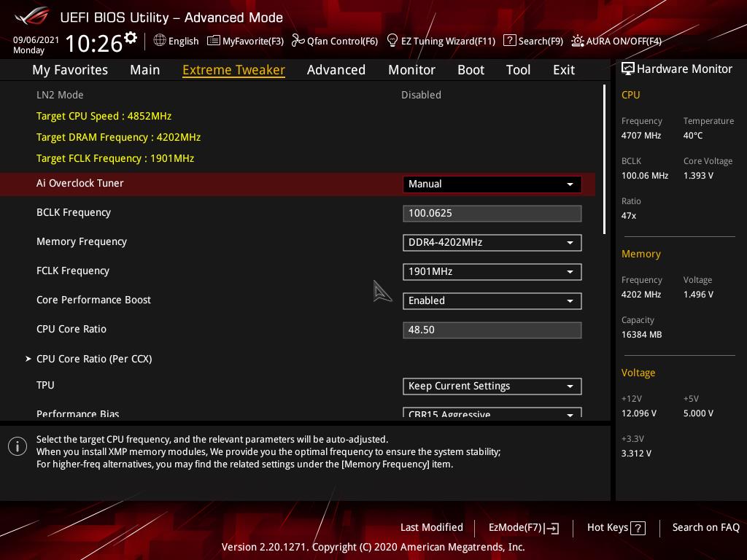The image size is (747, 560).
Task: Click the settings gear next to the clock
Action: [131, 38]
